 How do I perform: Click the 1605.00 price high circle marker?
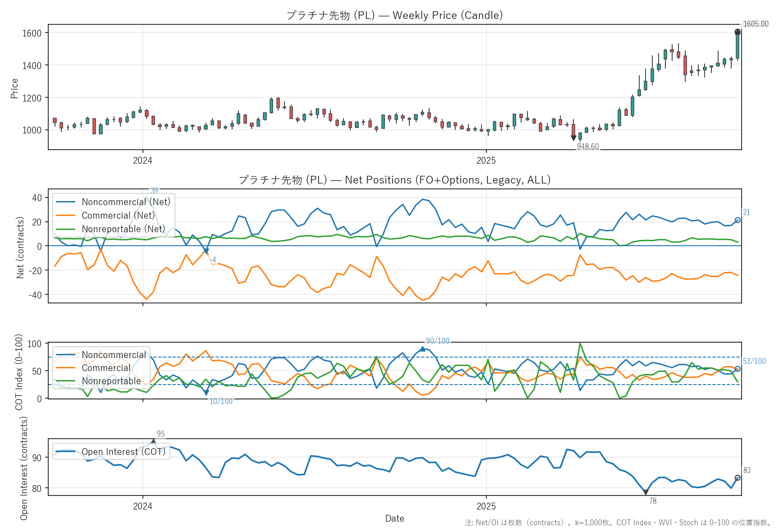pos(738,32)
